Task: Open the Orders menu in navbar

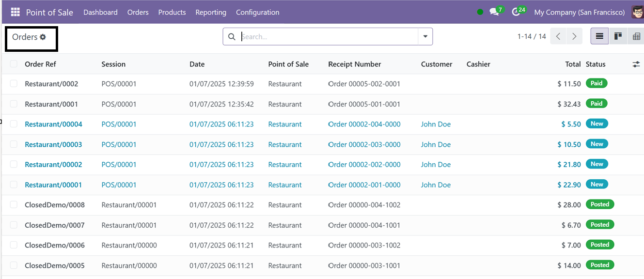Action: [x=138, y=12]
